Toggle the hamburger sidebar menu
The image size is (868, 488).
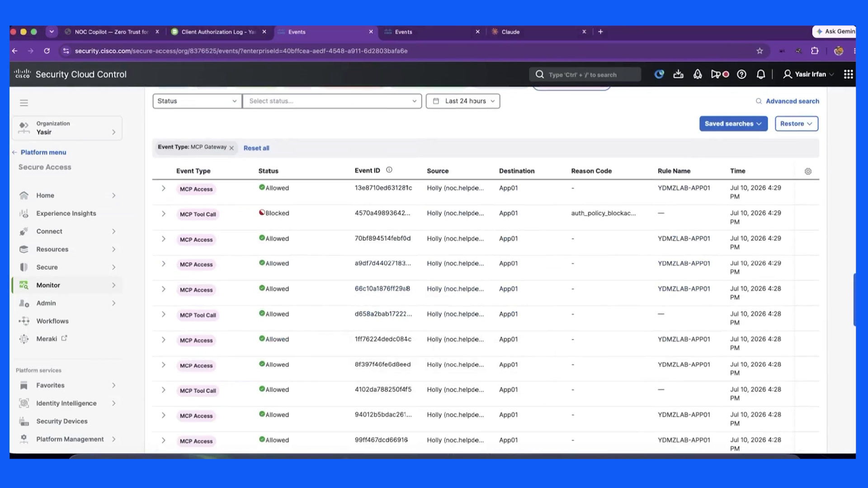(24, 103)
